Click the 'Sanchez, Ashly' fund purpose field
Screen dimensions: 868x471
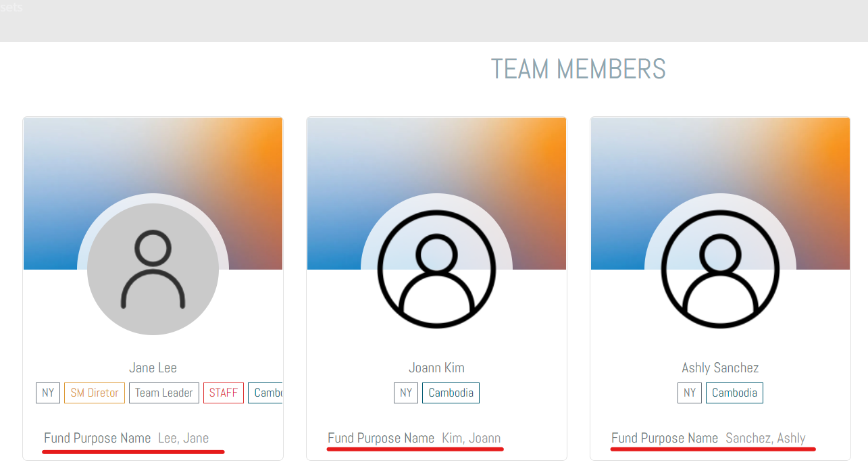pos(765,438)
